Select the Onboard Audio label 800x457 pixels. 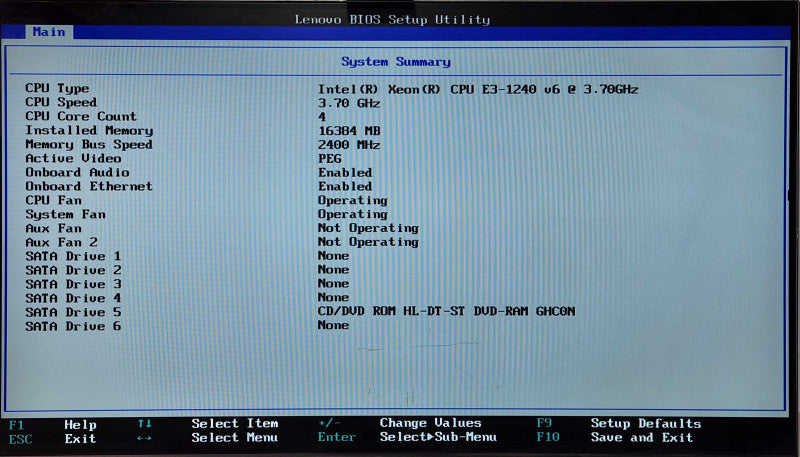click(78, 172)
